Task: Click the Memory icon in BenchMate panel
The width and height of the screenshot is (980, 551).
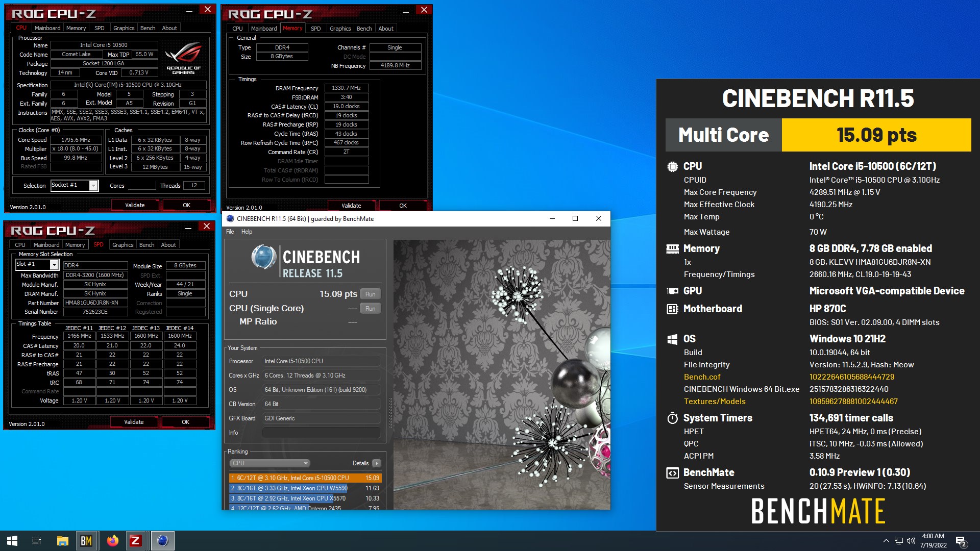Action: coord(672,248)
